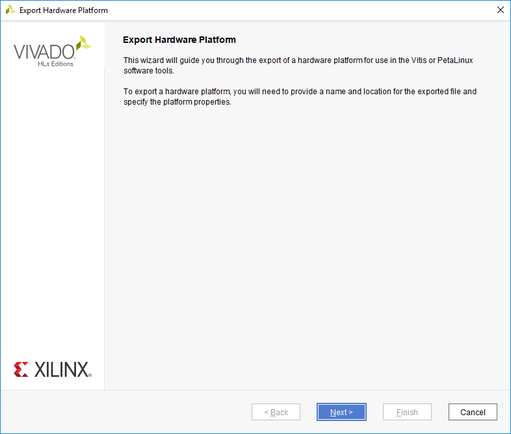Cancel the Export Hardware Platform wizard
The image size is (511, 434).
tap(473, 412)
